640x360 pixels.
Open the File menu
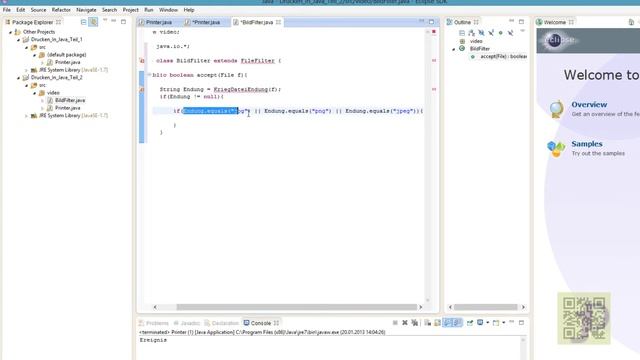click(x=7, y=9)
